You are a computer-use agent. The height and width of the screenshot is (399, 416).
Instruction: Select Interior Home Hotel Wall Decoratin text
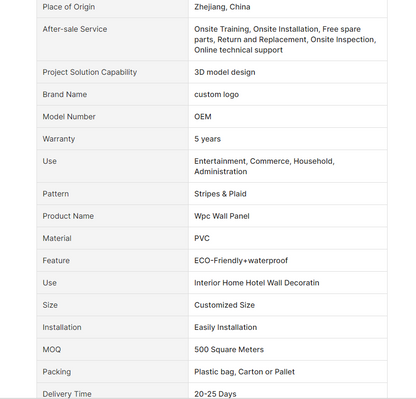[257, 283]
